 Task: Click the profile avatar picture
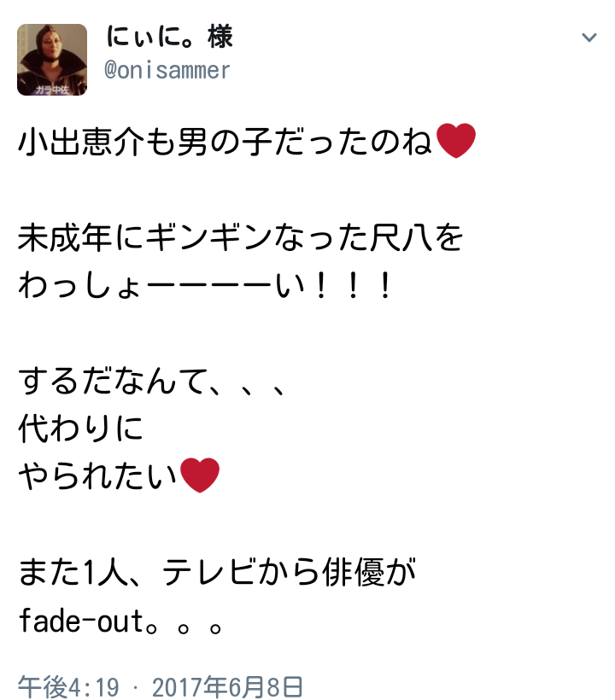pos(52,60)
